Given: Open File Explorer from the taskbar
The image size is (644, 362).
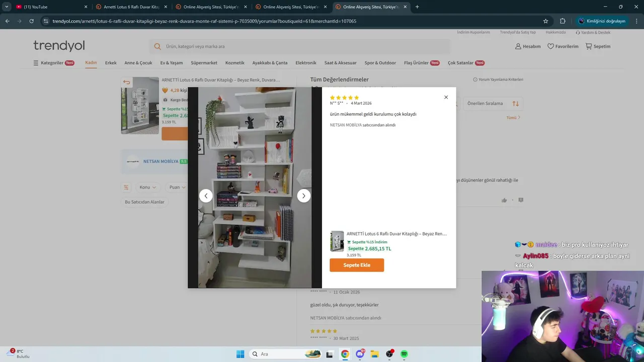Looking at the screenshot, I should point(374,354).
